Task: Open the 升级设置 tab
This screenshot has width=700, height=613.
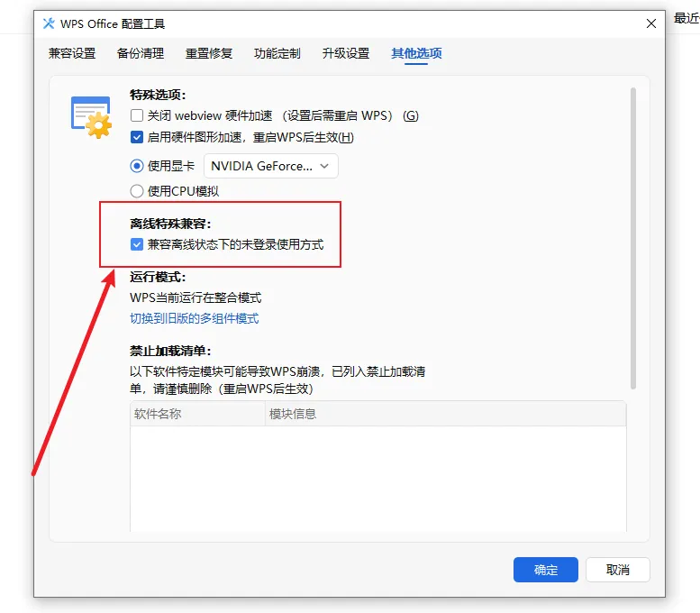Action: point(346,53)
